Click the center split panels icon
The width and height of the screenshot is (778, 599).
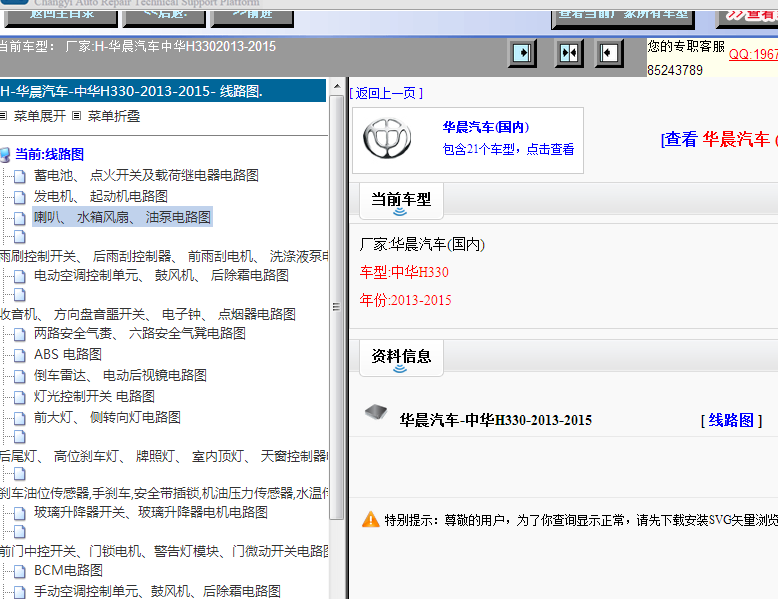569,53
